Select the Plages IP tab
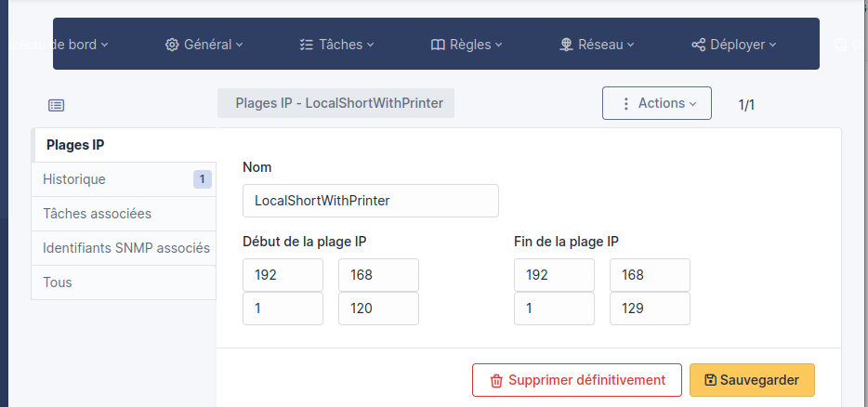 [124, 145]
